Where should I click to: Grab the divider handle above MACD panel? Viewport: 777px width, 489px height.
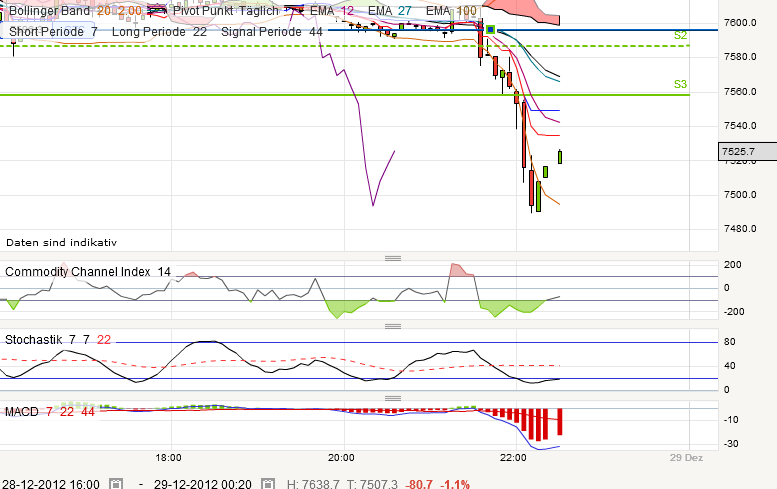pyautogui.click(x=393, y=398)
